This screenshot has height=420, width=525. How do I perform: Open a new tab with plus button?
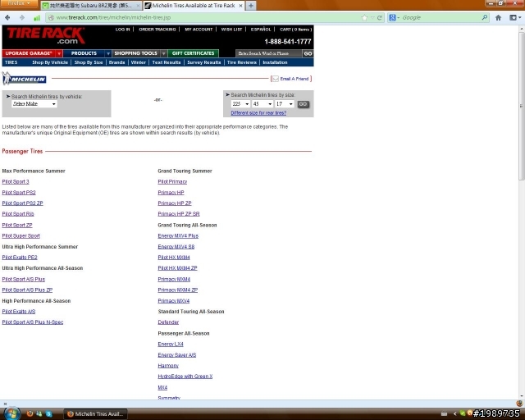[x=251, y=6]
